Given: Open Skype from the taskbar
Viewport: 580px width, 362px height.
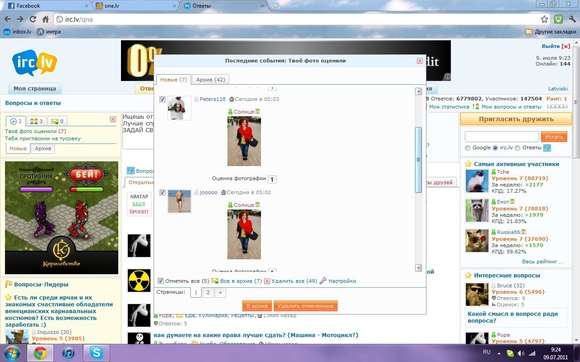Looking at the screenshot, I should pos(96,353).
